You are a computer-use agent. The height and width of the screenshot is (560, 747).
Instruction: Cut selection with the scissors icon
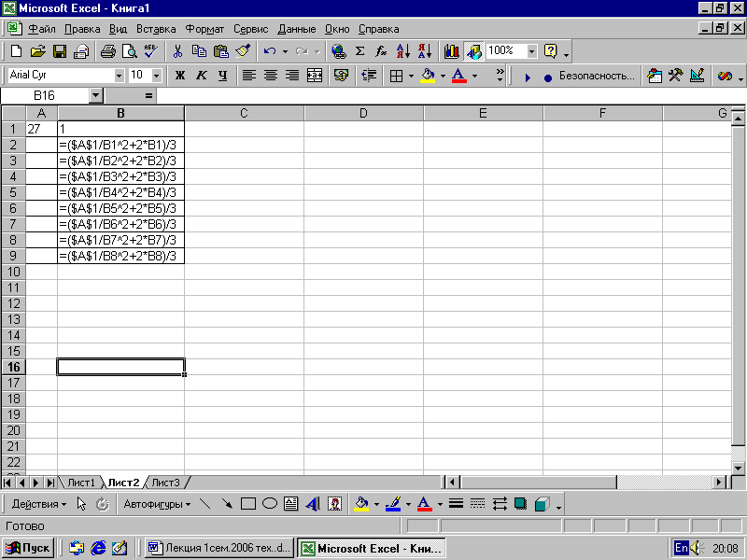(177, 51)
